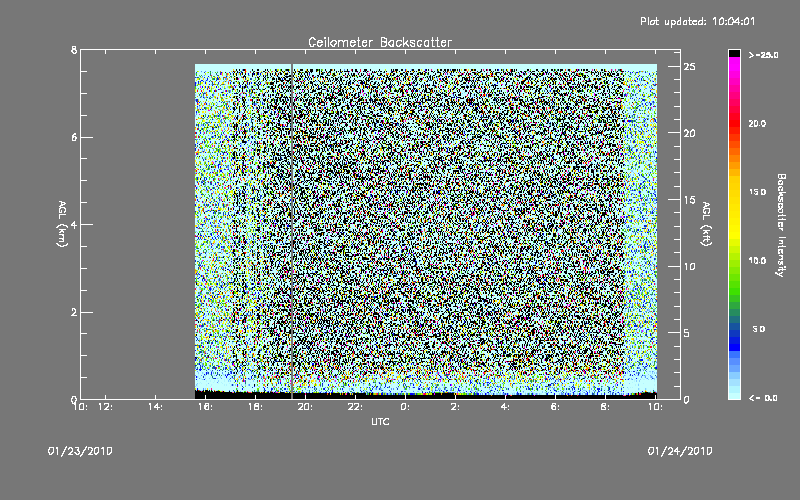The height and width of the screenshot is (500, 800).
Task: Click the red region of the colorbar
Action: 734,122
